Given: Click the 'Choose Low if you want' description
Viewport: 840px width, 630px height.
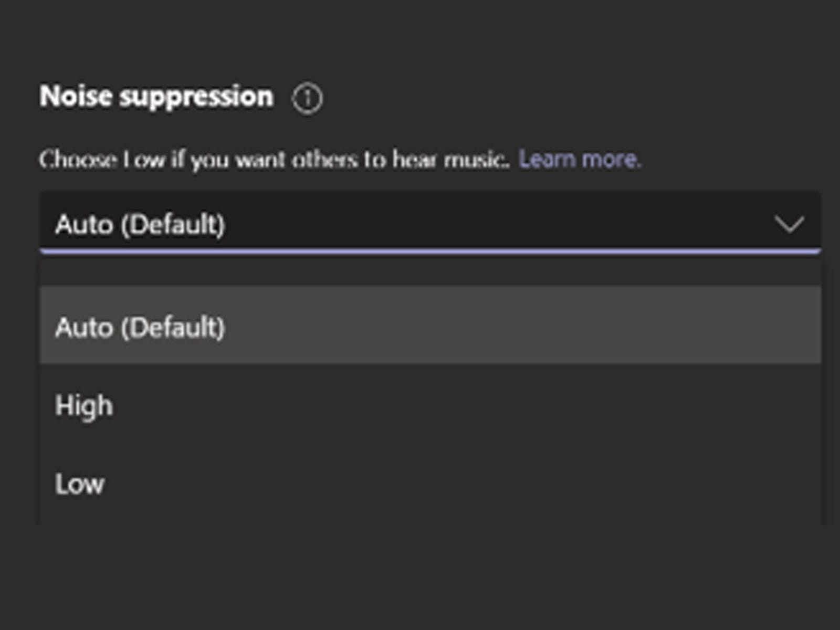Looking at the screenshot, I should click(x=210, y=159).
